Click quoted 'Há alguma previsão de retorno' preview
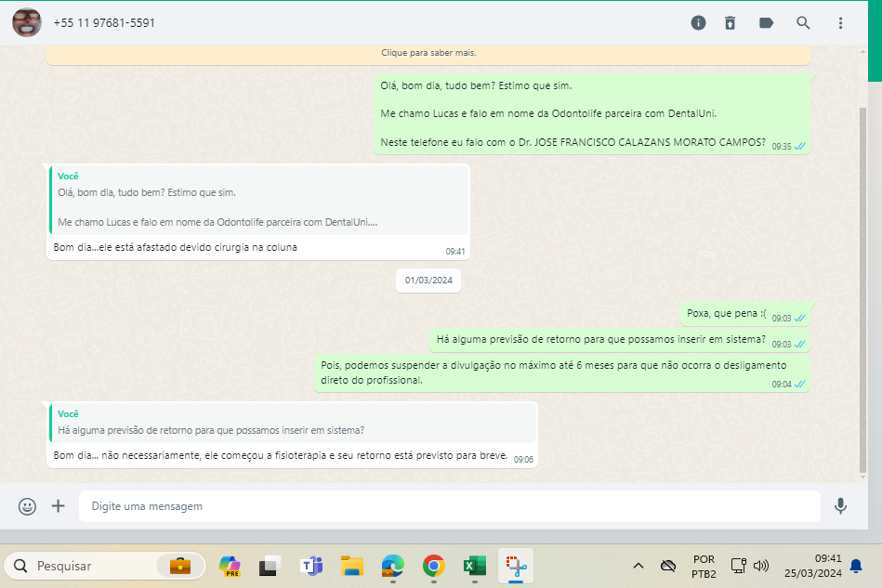This screenshot has width=882, height=588. [293, 423]
